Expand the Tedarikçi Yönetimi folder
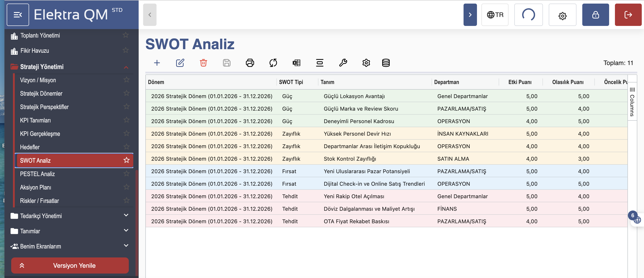The width and height of the screenshot is (644, 278). 126,215
